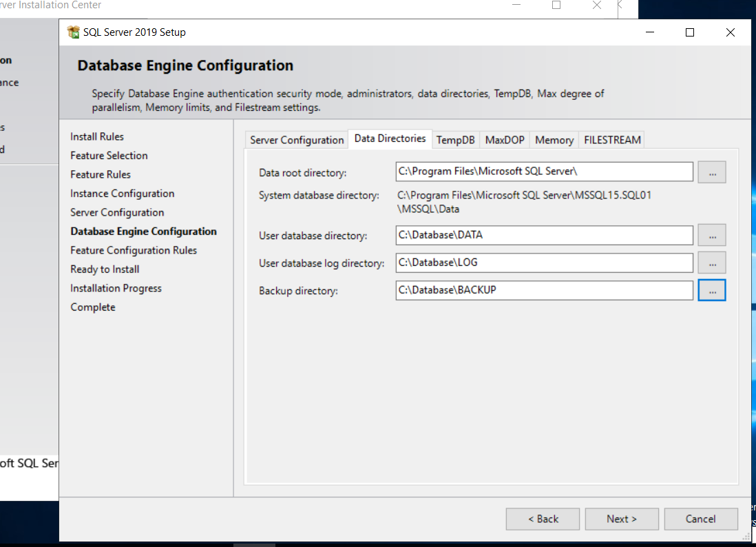Click the Backup directory label
The width and height of the screenshot is (756, 547).
tap(298, 291)
